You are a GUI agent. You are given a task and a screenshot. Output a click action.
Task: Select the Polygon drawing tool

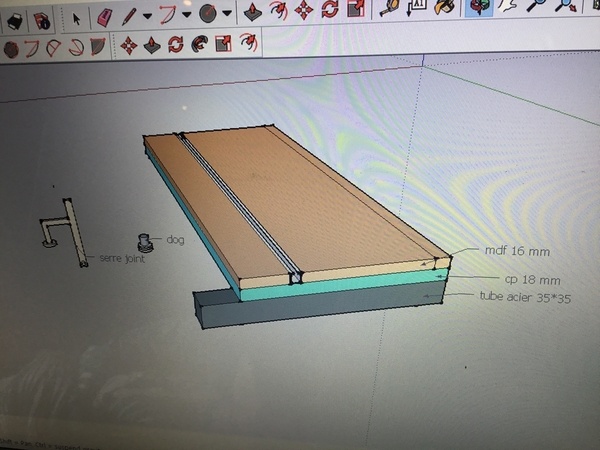coord(11,48)
